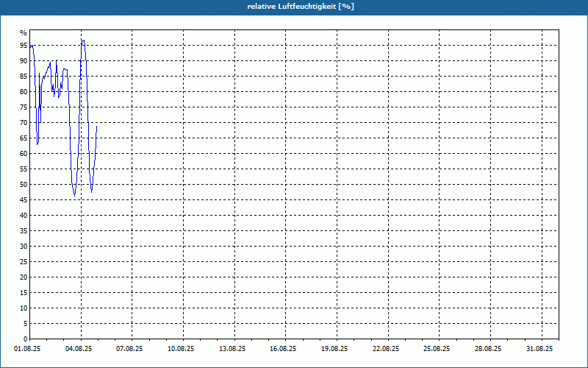
Task: Click the y-axis value 80
Action: click(24, 91)
